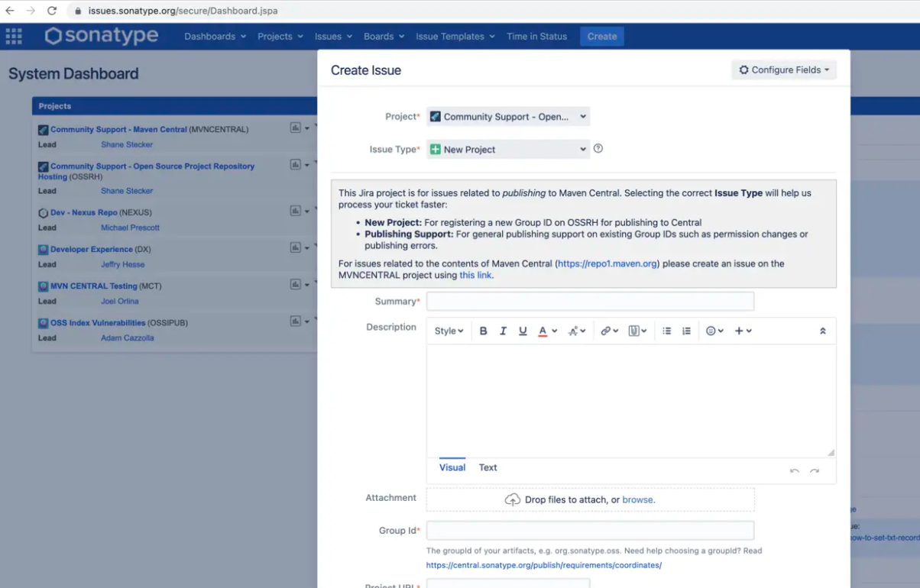View lead Michael Prescott's profile
920x588 pixels.
(x=130, y=228)
